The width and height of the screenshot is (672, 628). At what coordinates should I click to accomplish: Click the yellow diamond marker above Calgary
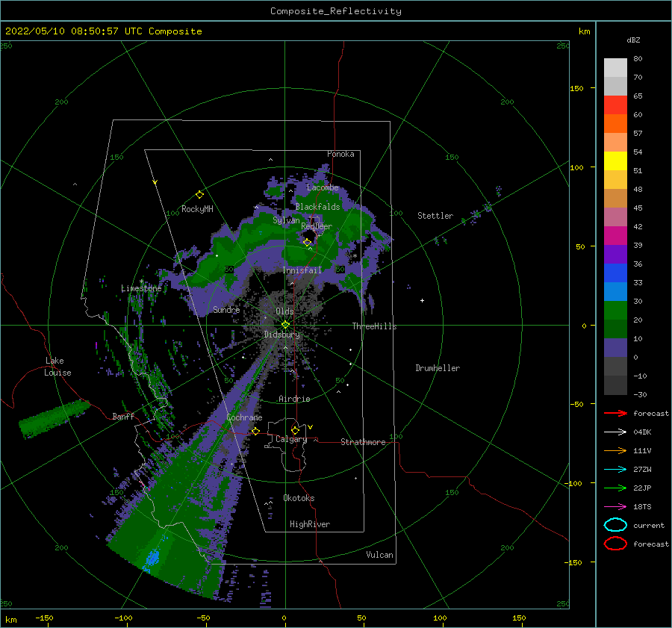pyautogui.click(x=295, y=430)
